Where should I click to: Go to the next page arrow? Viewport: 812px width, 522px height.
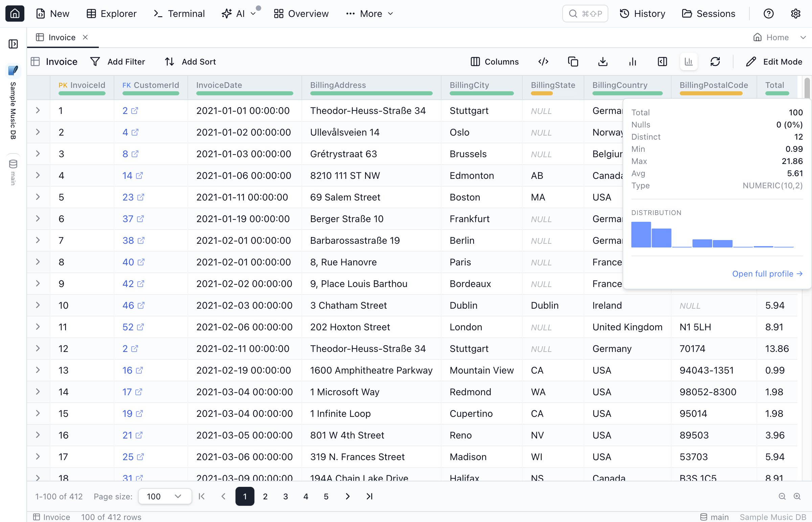point(348,497)
